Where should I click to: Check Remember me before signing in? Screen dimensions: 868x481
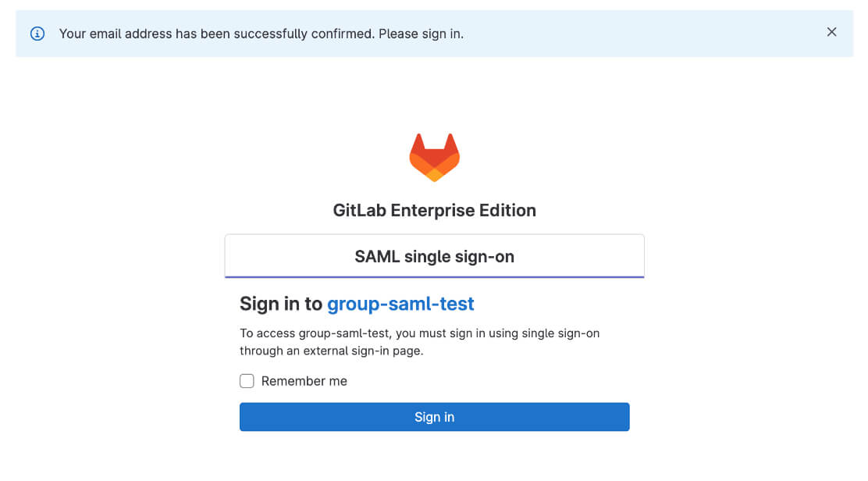(247, 381)
